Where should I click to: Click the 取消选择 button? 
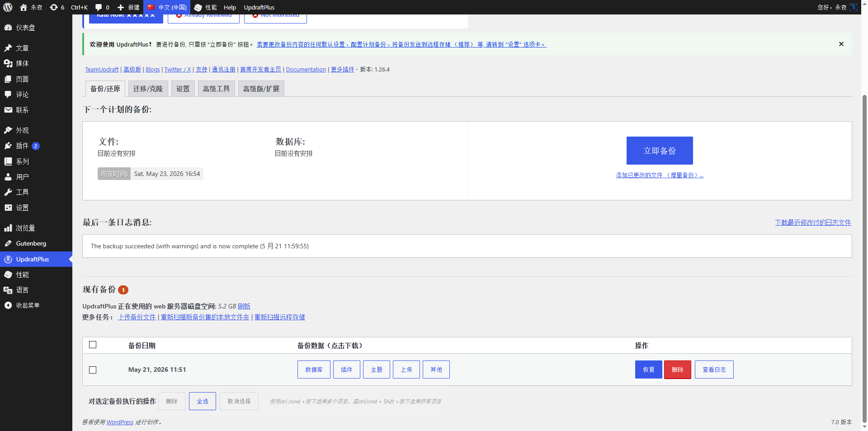(239, 401)
